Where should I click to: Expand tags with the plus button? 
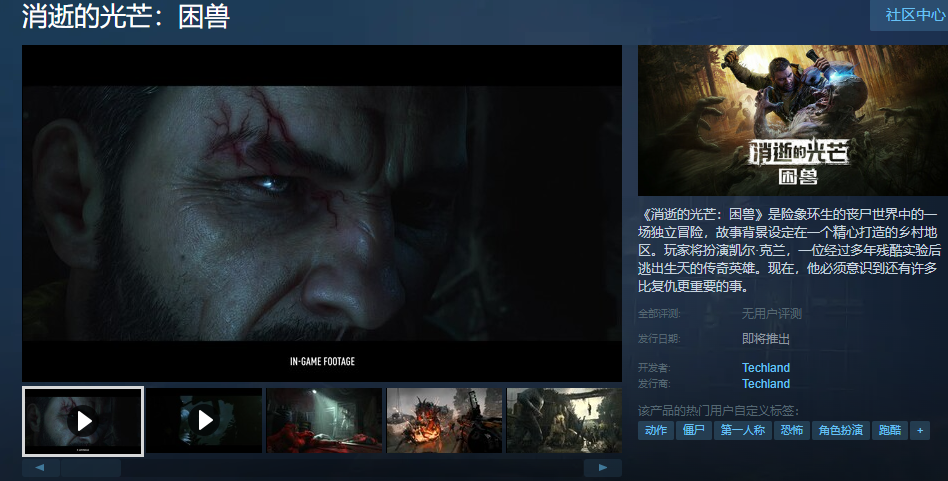pos(920,431)
